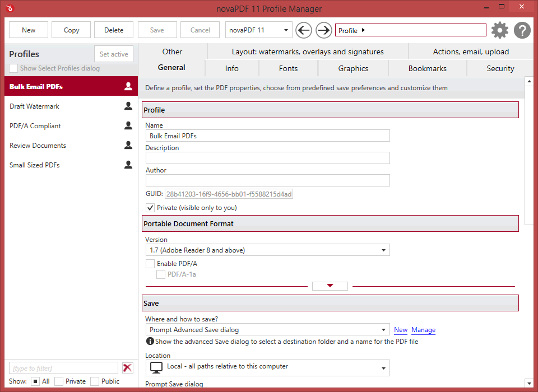
Task: Click the Copy profile button
Action: [71, 30]
